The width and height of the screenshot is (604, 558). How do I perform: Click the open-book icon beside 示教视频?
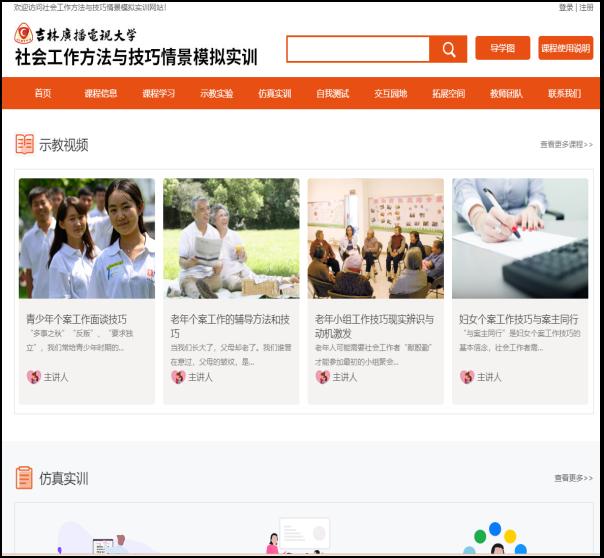(x=25, y=144)
